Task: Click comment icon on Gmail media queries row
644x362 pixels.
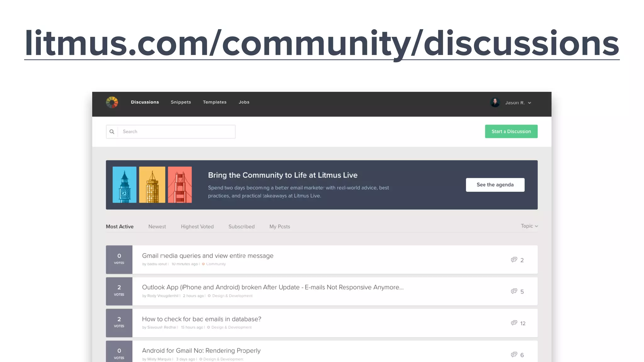Action: pyautogui.click(x=514, y=260)
